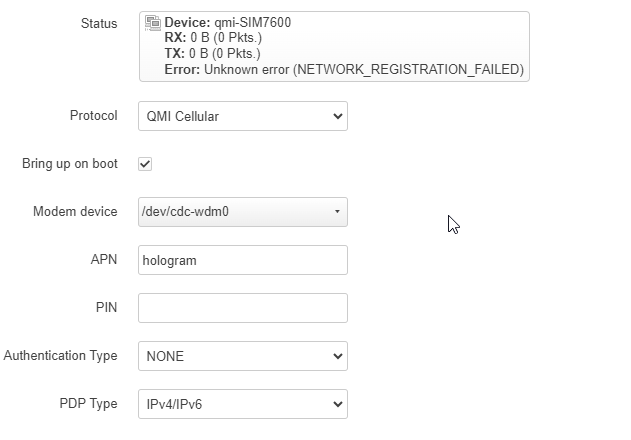This screenshot has height=440, width=631.
Task: Expand the /dev/cdc-wdm0 modem device selector
Action: (x=243, y=212)
